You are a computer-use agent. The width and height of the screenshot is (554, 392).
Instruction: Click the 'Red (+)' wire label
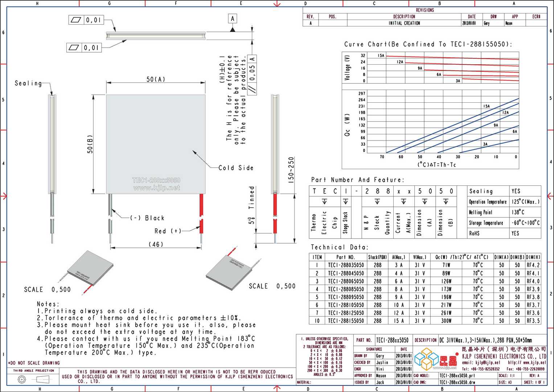168,231
